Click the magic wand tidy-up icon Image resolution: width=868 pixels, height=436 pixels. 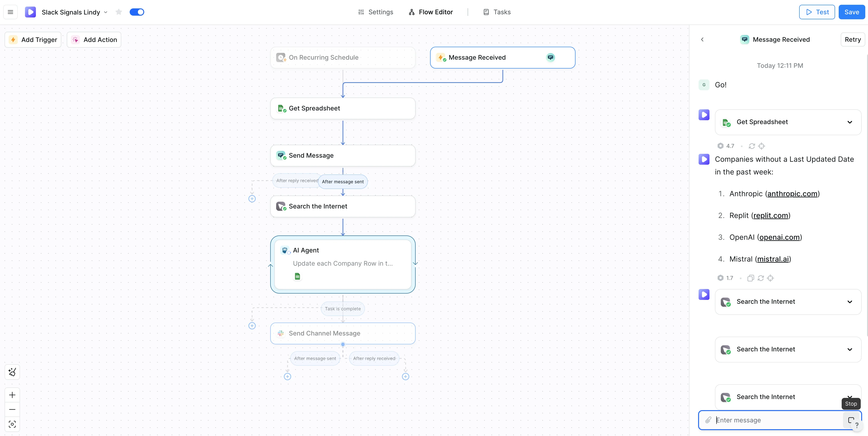(12, 372)
